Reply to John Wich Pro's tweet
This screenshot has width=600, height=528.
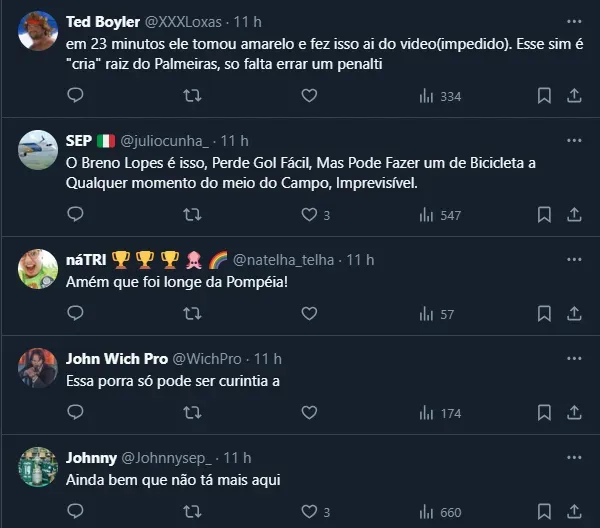point(76,413)
